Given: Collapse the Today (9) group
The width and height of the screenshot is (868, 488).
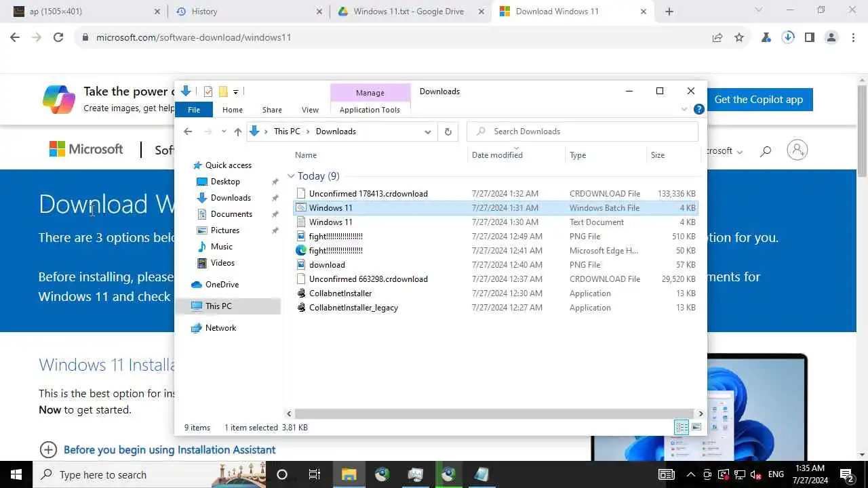Looking at the screenshot, I should click(x=291, y=176).
